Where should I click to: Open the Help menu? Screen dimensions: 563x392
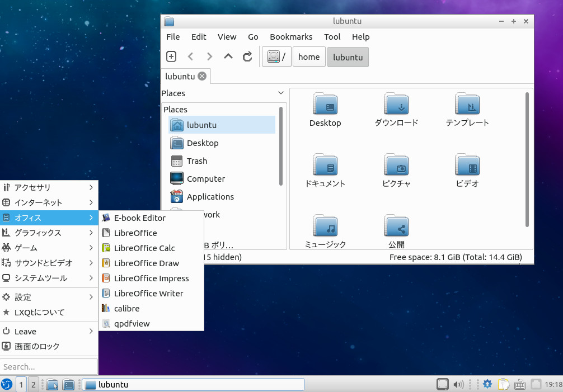pyautogui.click(x=360, y=37)
